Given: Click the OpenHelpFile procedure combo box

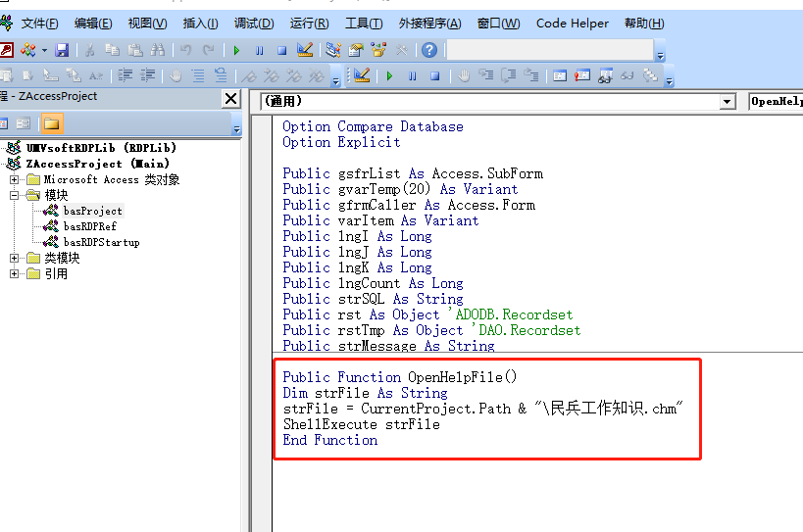Looking at the screenshot, I should pyautogui.click(x=776, y=101).
